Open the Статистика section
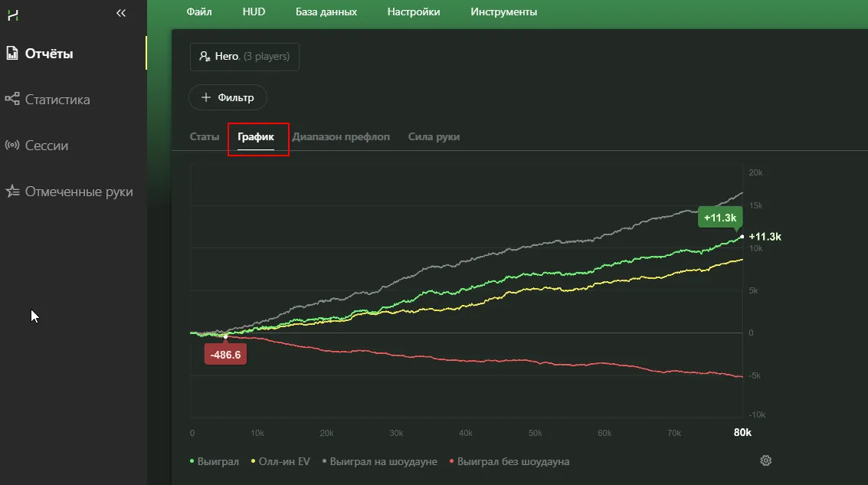This screenshot has height=485, width=868. (57, 100)
